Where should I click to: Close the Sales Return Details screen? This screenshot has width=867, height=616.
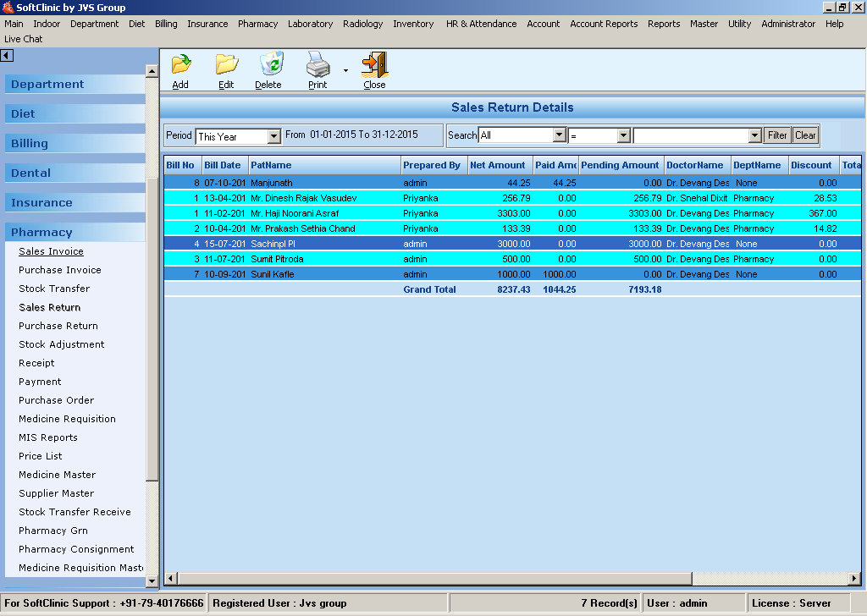pyautogui.click(x=373, y=69)
